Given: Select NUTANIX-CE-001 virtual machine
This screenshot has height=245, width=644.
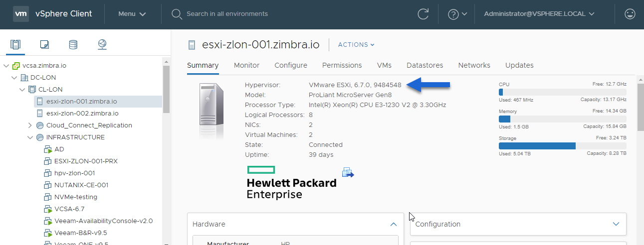Looking at the screenshot, I should point(81,185).
